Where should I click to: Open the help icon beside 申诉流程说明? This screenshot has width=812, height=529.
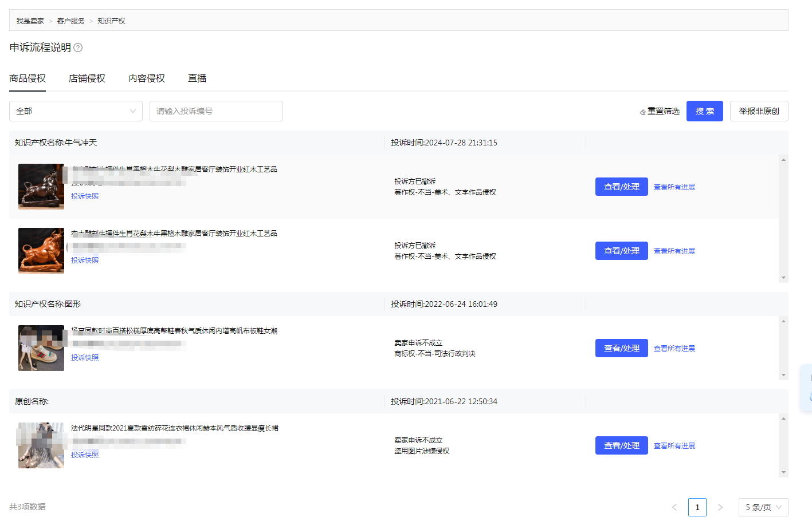tap(78, 48)
